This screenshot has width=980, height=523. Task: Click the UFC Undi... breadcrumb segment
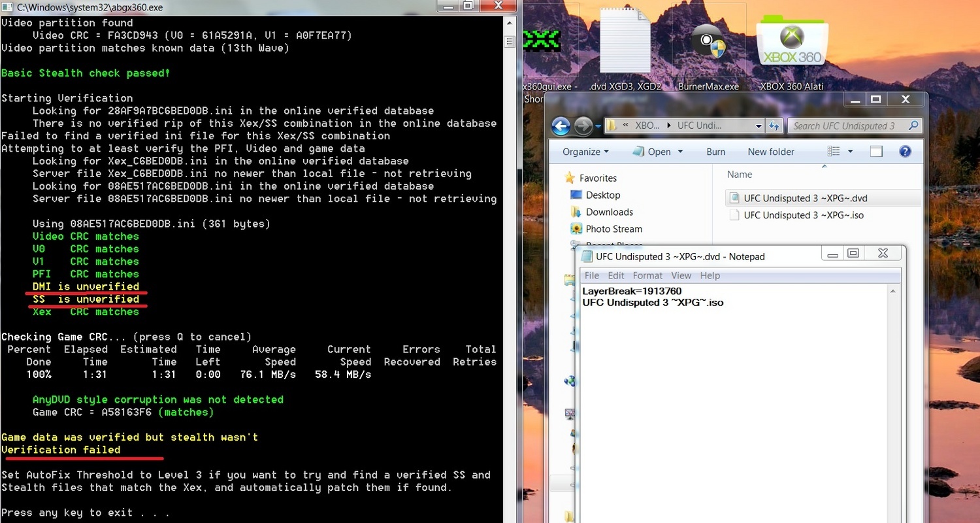(699, 126)
